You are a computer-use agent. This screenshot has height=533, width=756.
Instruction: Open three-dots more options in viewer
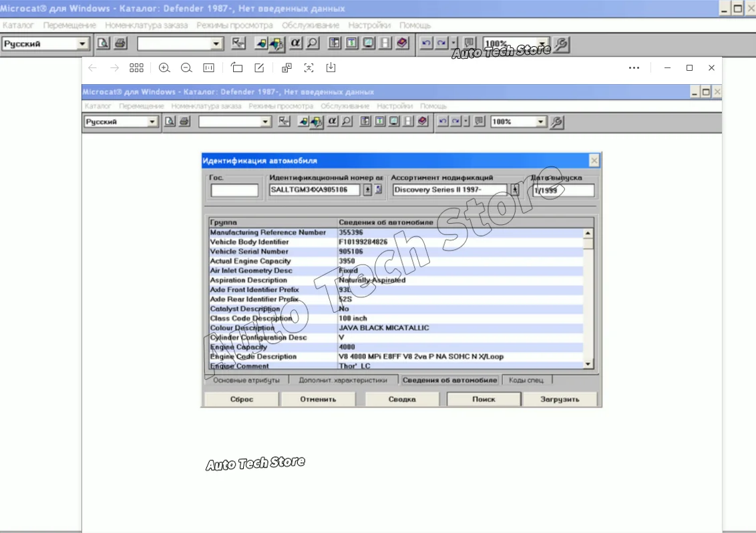click(x=634, y=68)
